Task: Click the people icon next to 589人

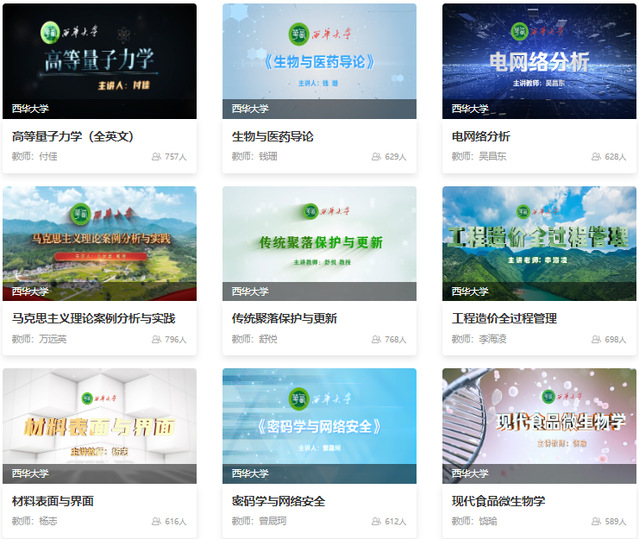Action: (596, 522)
